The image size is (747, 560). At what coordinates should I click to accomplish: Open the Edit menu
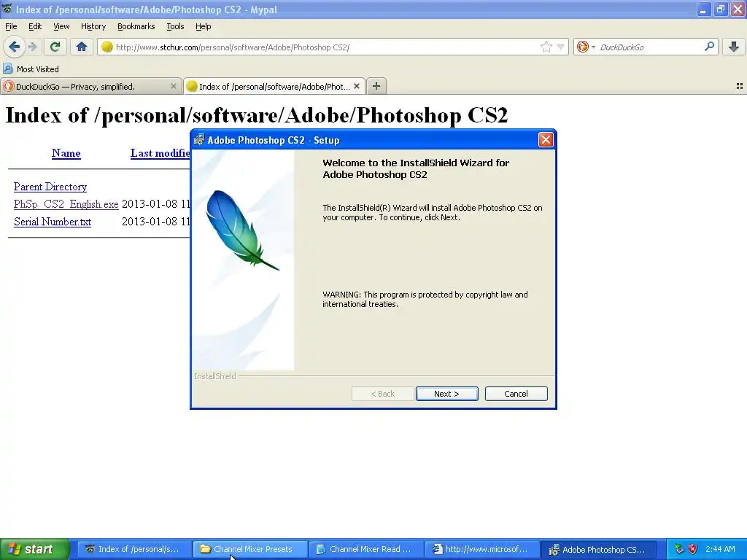(x=35, y=26)
